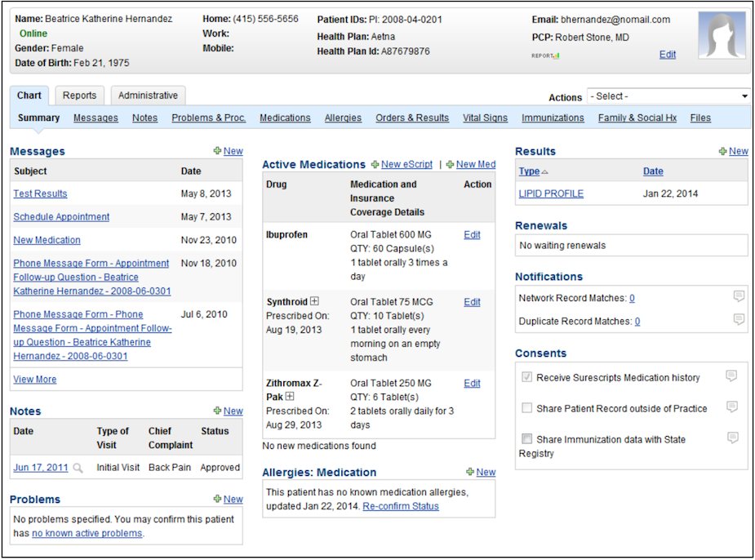Click comment icon beside Share Patient Record
The image size is (755, 560).
point(731,407)
